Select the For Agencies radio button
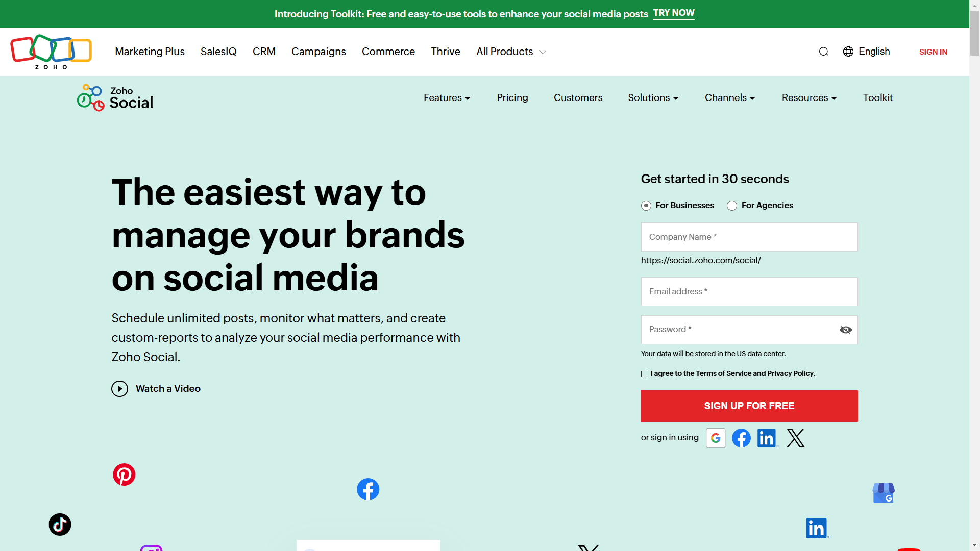This screenshot has width=980, height=551. pos(732,206)
